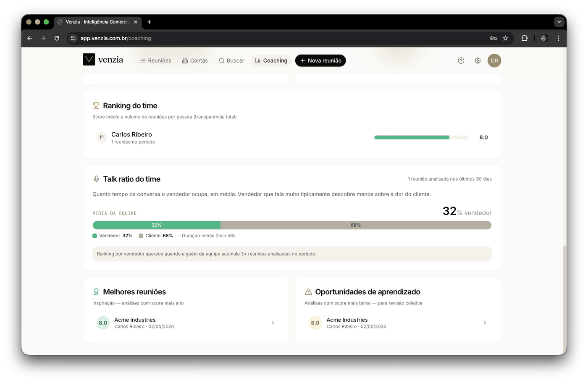Click the ranking info note about 3+ reuniões

(x=292, y=254)
